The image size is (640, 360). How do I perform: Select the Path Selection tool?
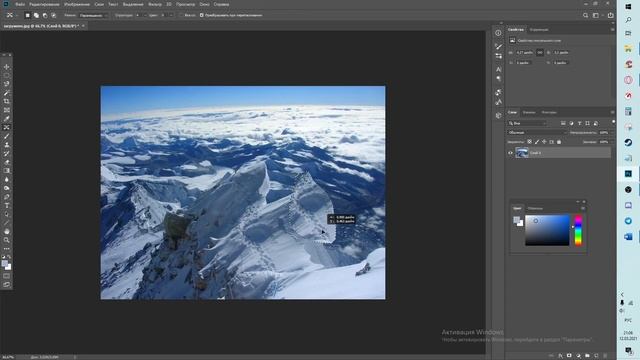click(7, 214)
